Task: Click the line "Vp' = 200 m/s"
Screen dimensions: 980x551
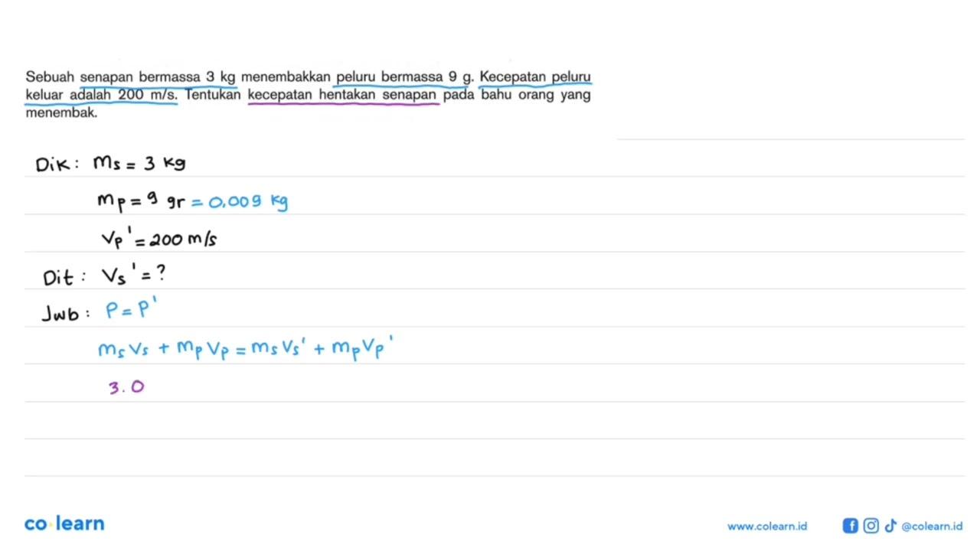Action: click(x=159, y=239)
